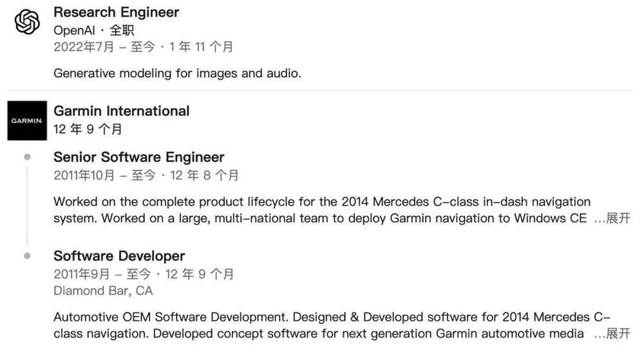Click the Software Developer title
The width and height of the screenshot is (644, 355).
[x=119, y=256]
